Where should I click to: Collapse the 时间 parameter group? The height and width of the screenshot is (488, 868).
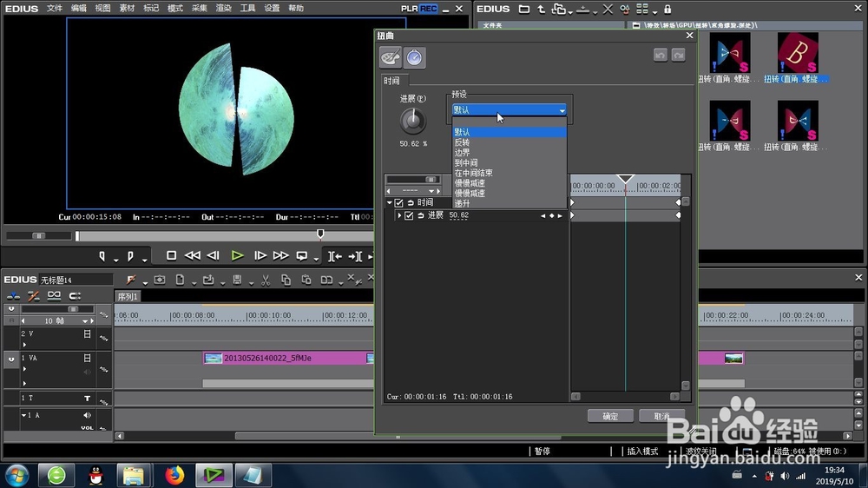pyautogui.click(x=390, y=202)
